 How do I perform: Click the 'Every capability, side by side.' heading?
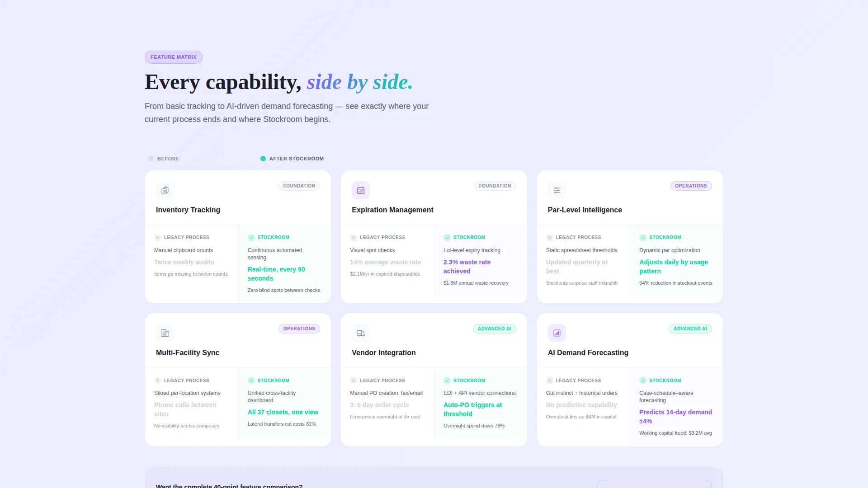278,82
